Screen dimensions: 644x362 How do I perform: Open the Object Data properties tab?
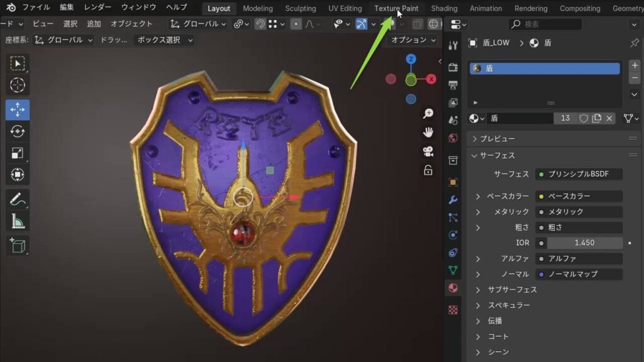coord(453,270)
